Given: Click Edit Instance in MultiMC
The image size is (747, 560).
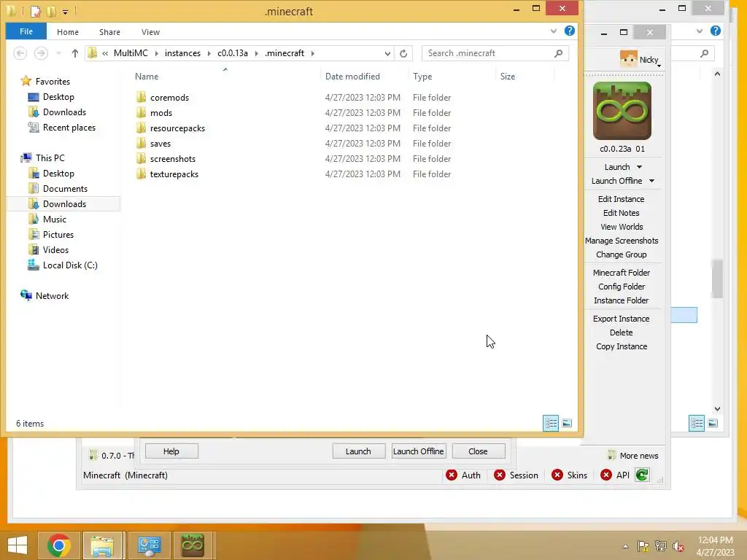Looking at the screenshot, I should (622, 199).
